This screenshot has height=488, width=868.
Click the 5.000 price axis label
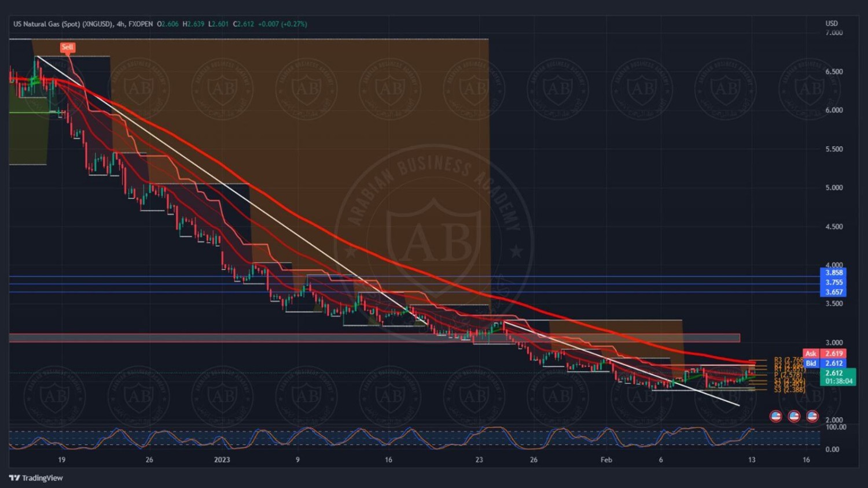pyautogui.click(x=834, y=188)
